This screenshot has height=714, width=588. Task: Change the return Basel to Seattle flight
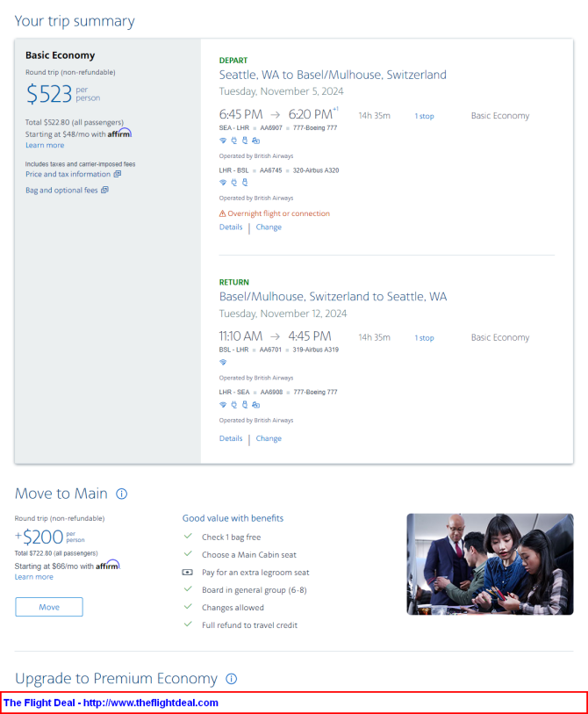pos(269,438)
